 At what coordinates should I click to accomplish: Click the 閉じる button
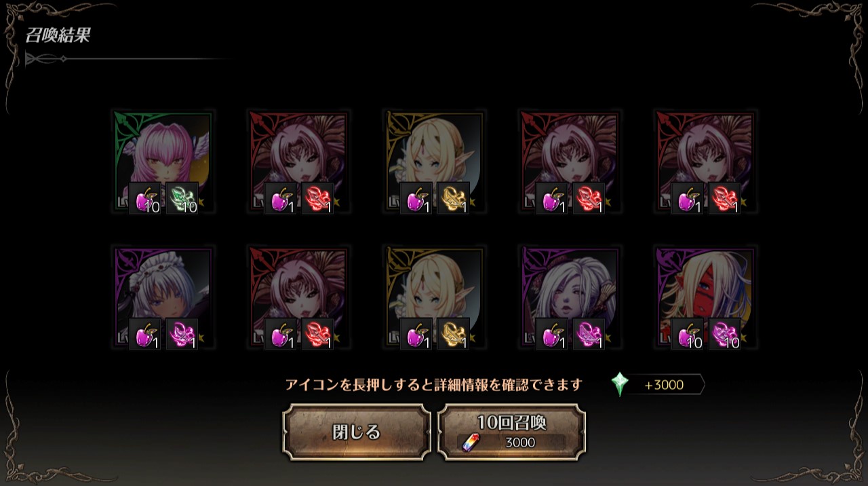[356, 432]
